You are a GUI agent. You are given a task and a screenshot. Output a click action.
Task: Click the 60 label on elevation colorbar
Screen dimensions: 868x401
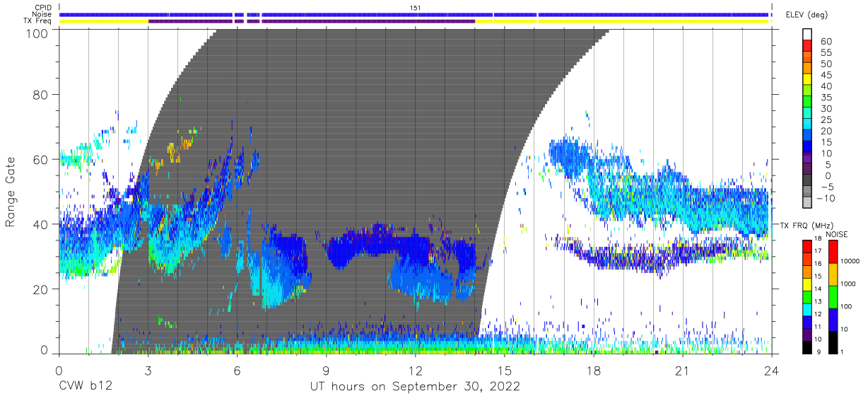tap(826, 42)
